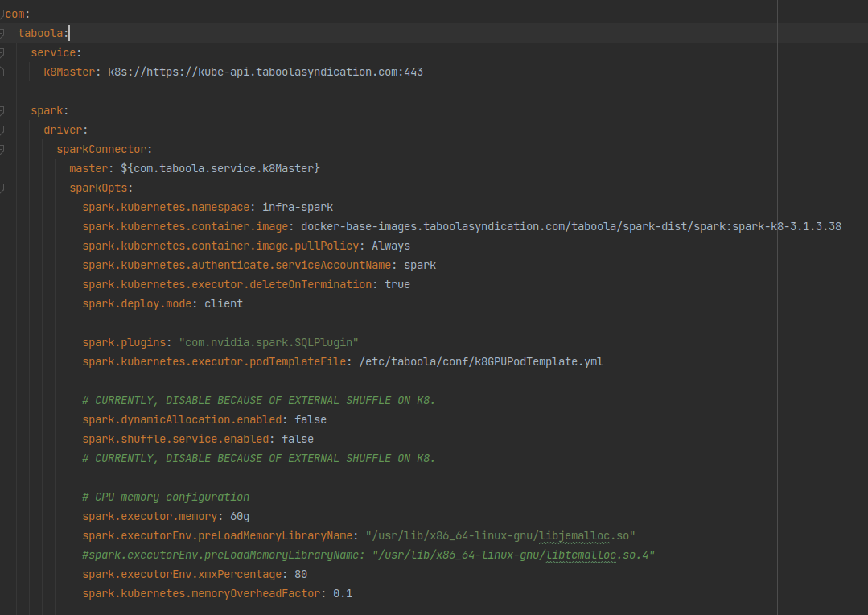Click the spark.kubernetes.memoryOverheadFactor key

click(201, 594)
